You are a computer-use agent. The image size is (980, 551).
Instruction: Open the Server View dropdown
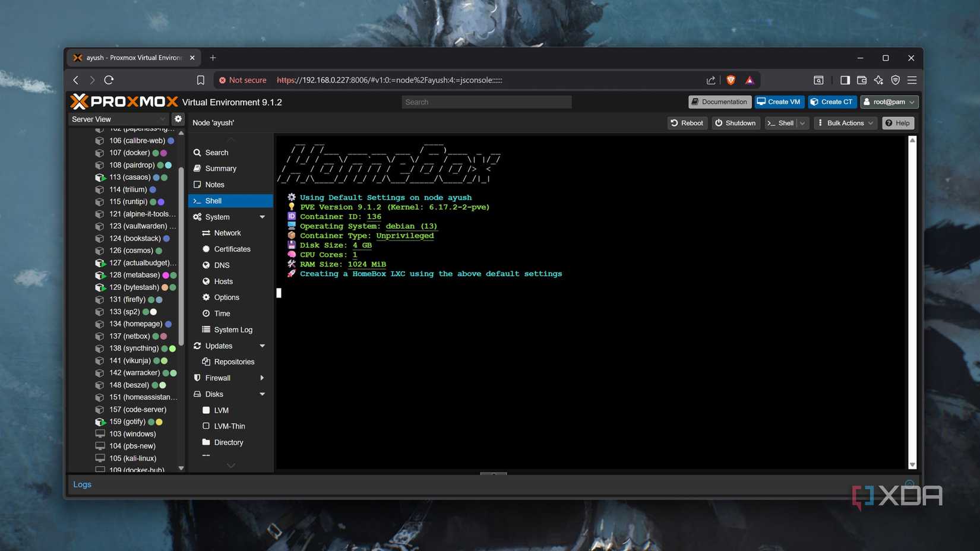[118, 119]
